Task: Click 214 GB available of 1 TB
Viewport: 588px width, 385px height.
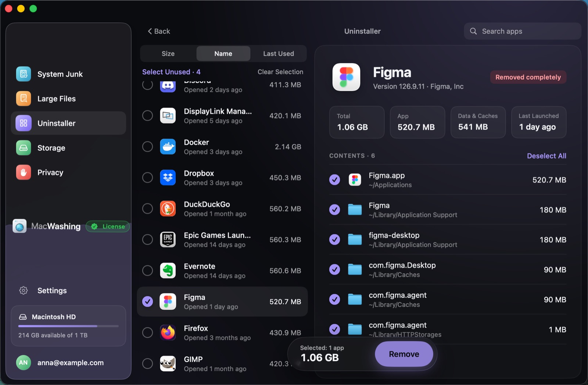Action: [x=53, y=335]
